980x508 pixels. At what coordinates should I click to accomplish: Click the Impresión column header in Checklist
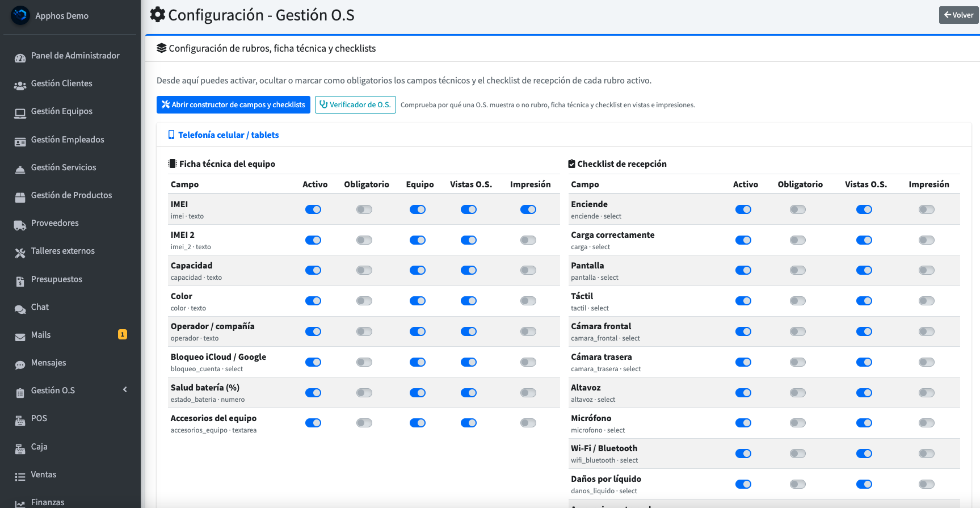[x=929, y=184]
